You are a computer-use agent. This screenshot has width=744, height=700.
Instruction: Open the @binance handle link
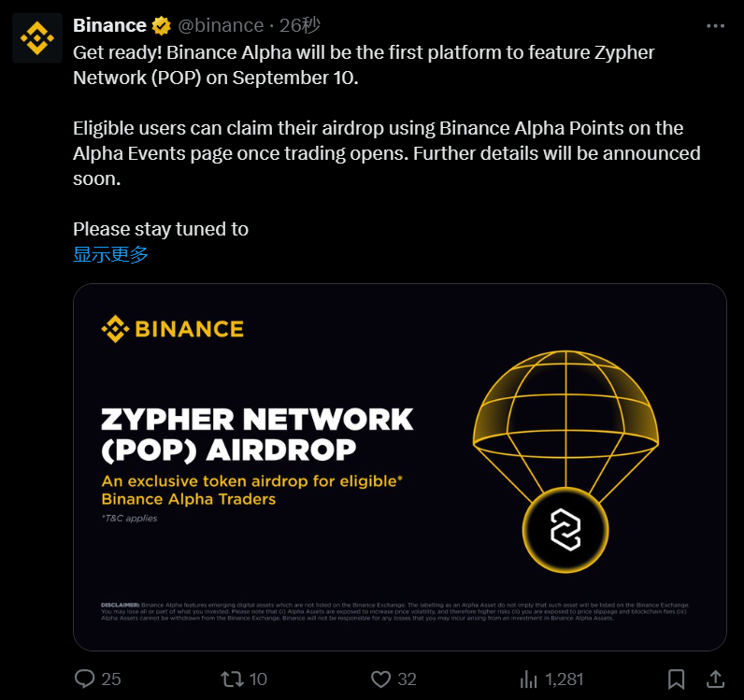click(222, 25)
